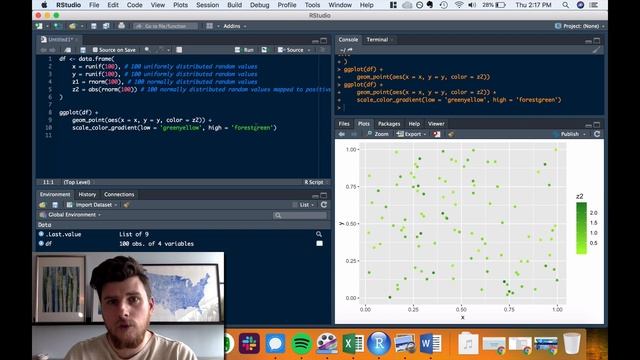Image resolution: width=640 pixels, height=360 pixels.
Task: Clear the console with the broom icon
Action: (x=596, y=50)
